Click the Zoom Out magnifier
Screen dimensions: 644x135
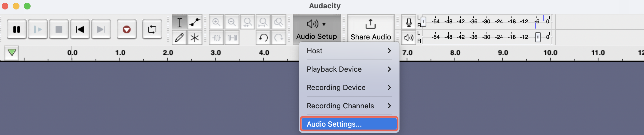232,22
